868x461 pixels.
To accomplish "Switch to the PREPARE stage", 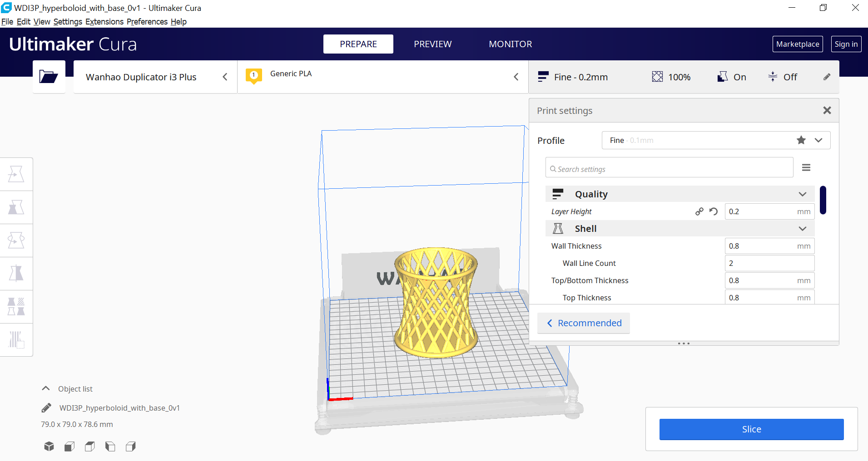I will coord(358,44).
